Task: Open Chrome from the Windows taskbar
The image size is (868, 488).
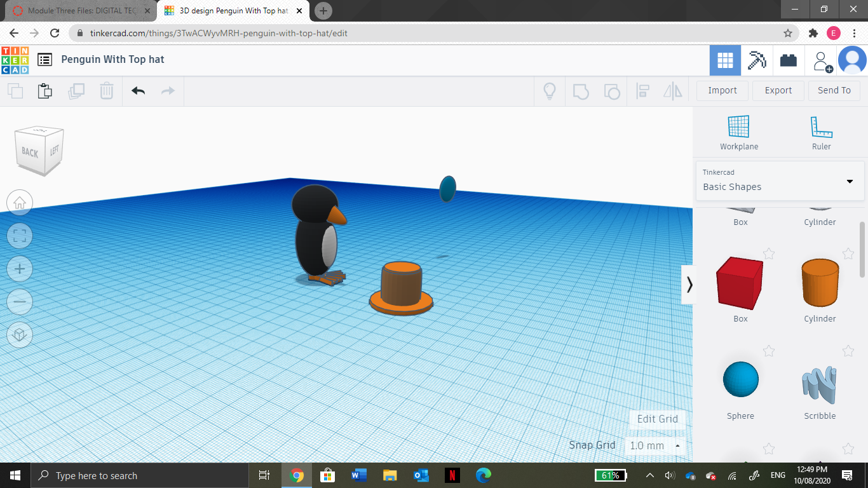Action: [296, 475]
